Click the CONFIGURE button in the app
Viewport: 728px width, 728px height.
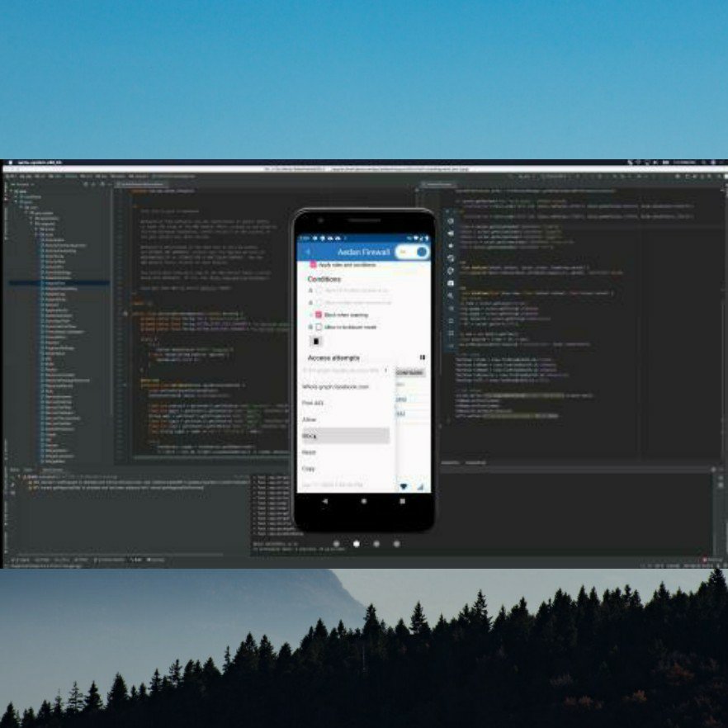coord(409,371)
